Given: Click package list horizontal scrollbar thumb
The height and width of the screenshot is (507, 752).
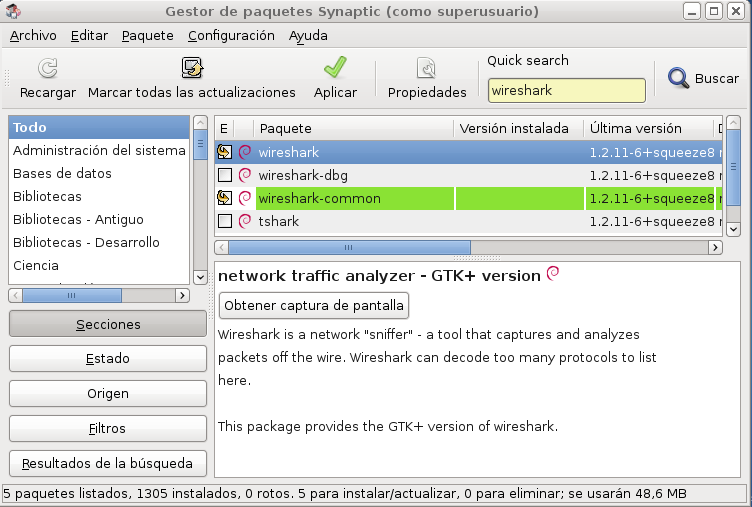Looking at the screenshot, I should pos(349,248).
